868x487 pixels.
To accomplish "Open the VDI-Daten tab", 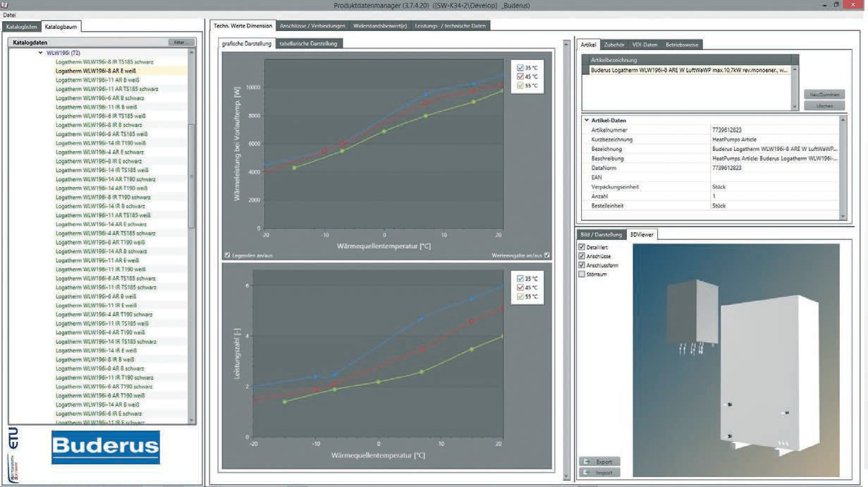I will point(645,44).
